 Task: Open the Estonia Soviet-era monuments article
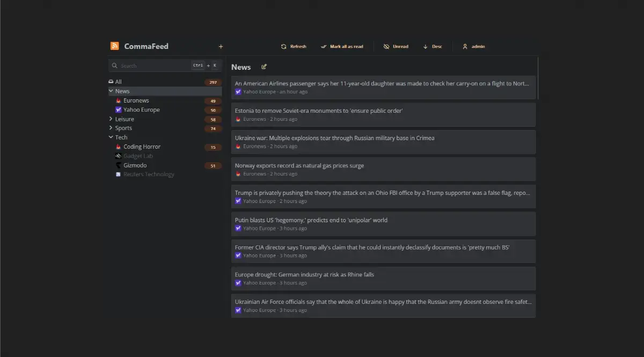(x=319, y=111)
